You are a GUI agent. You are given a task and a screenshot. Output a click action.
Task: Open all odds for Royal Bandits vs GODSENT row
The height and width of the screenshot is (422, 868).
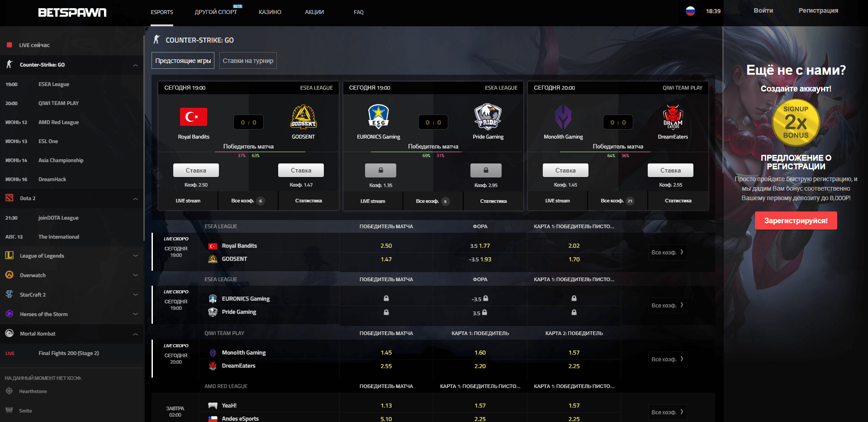(x=668, y=252)
